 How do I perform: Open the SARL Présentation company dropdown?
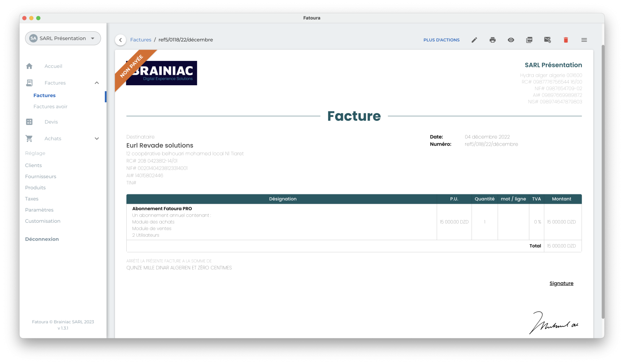point(63,38)
